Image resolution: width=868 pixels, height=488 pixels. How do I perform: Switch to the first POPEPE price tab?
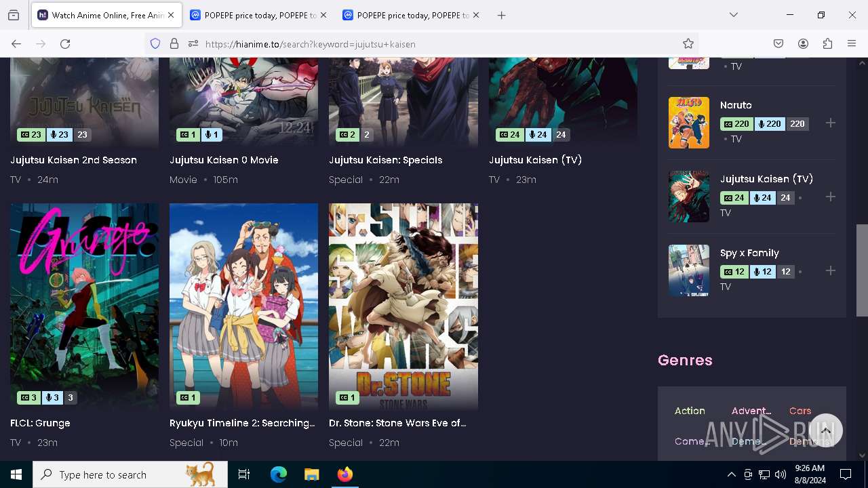pos(258,15)
